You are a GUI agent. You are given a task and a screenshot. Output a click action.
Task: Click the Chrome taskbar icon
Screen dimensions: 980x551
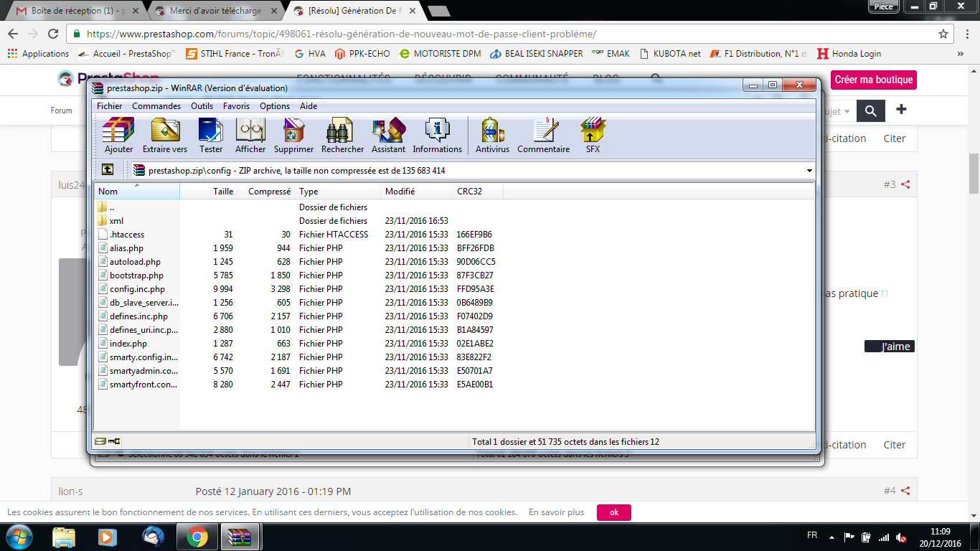click(197, 537)
